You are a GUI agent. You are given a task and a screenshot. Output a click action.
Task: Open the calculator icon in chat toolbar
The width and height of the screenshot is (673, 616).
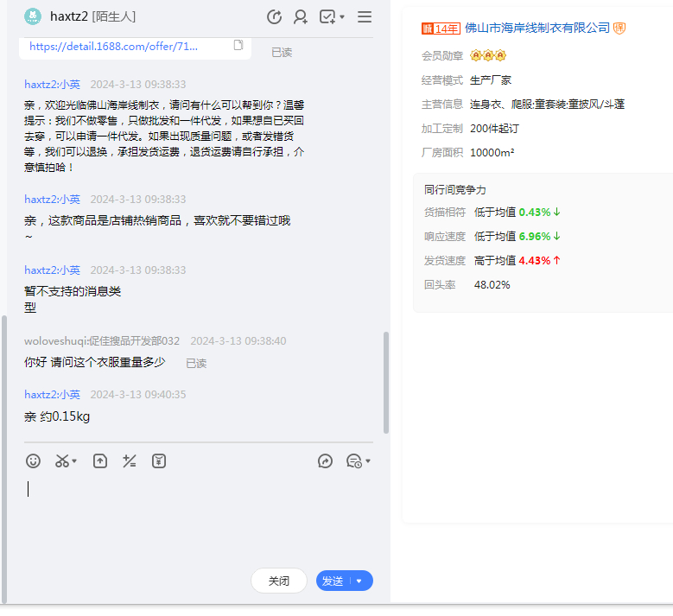130,461
